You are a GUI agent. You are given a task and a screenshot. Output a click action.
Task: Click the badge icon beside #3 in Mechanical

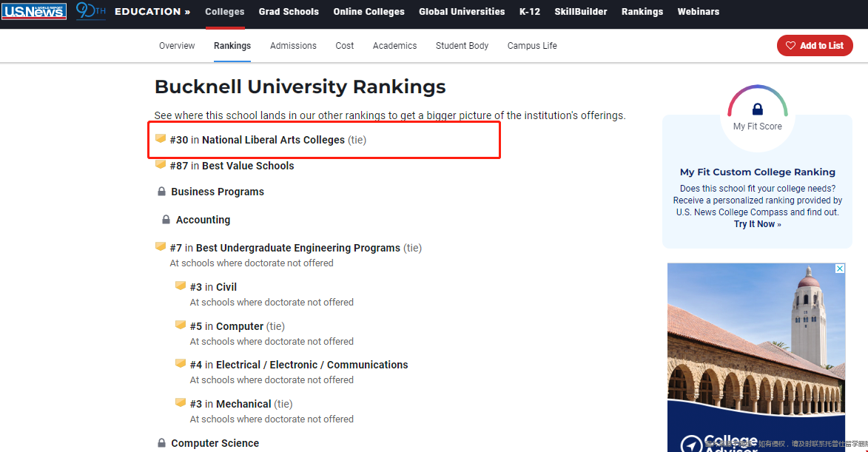point(181,402)
